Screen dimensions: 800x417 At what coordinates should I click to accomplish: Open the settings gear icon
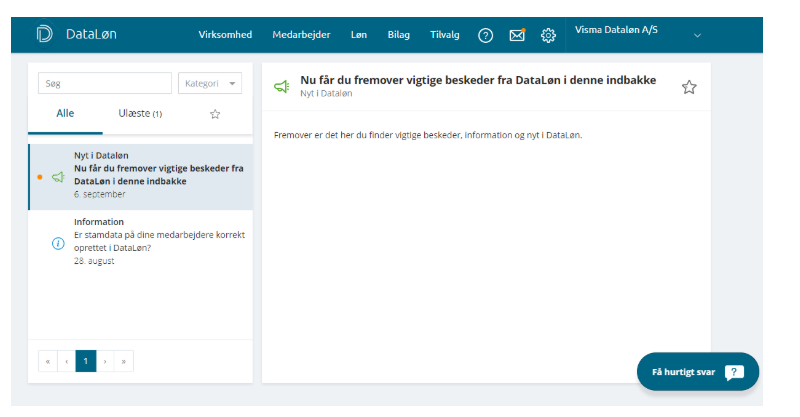click(x=548, y=35)
